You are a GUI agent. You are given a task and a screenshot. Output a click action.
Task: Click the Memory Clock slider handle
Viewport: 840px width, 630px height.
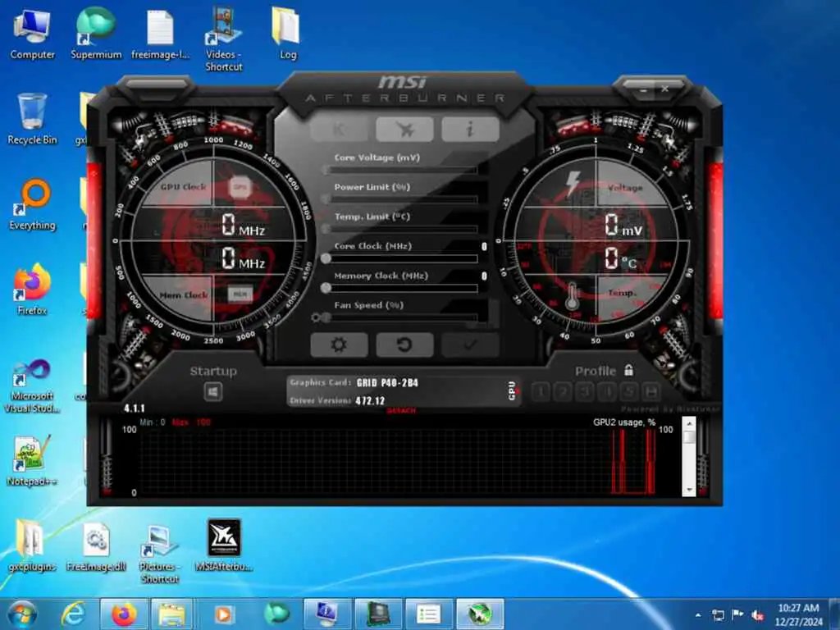pos(326,288)
